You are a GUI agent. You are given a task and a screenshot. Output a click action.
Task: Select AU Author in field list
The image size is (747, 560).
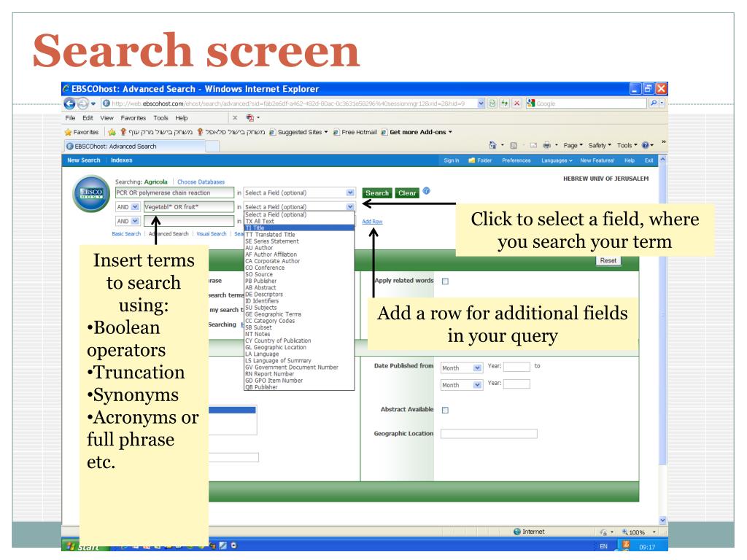[299, 248]
